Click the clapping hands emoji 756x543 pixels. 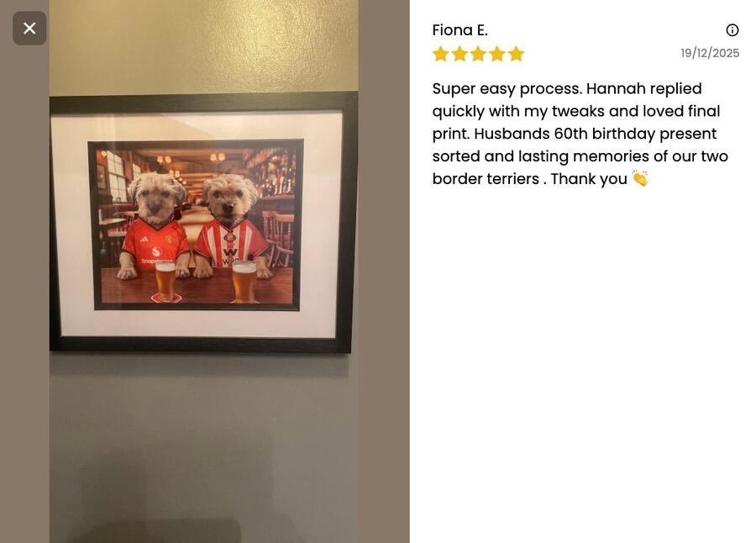(x=640, y=178)
